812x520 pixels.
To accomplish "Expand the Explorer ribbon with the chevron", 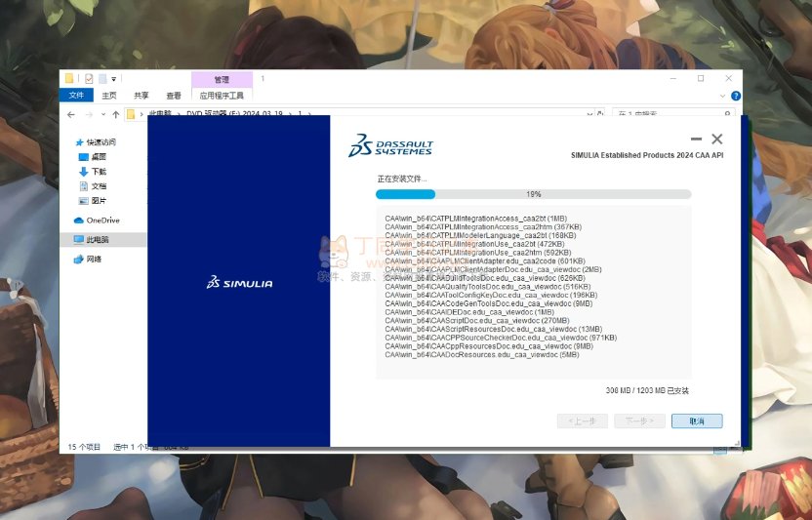I will [722, 96].
